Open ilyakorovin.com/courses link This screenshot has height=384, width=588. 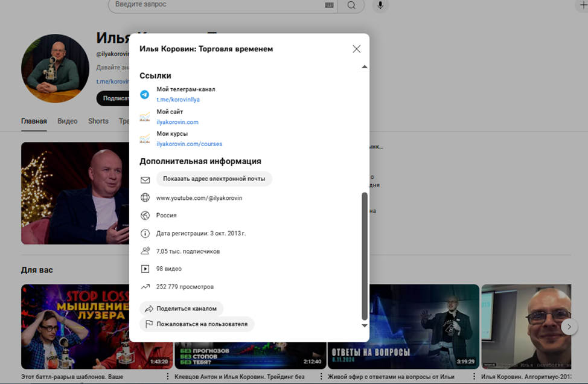click(x=189, y=144)
